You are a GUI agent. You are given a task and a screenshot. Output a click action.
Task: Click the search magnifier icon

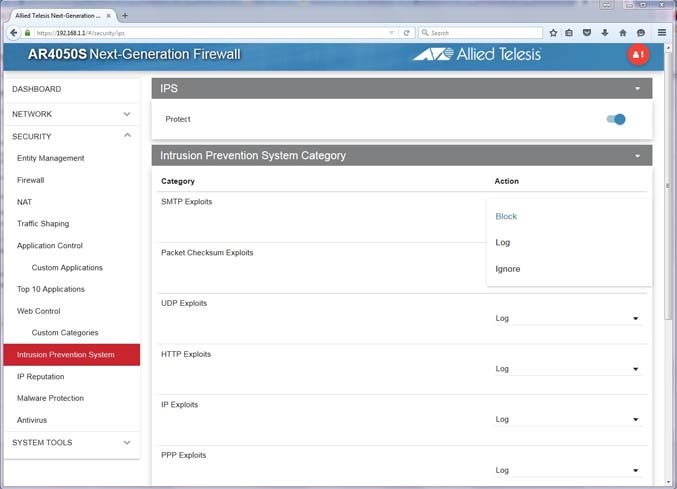pyautogui.click(x=425, y=33)
